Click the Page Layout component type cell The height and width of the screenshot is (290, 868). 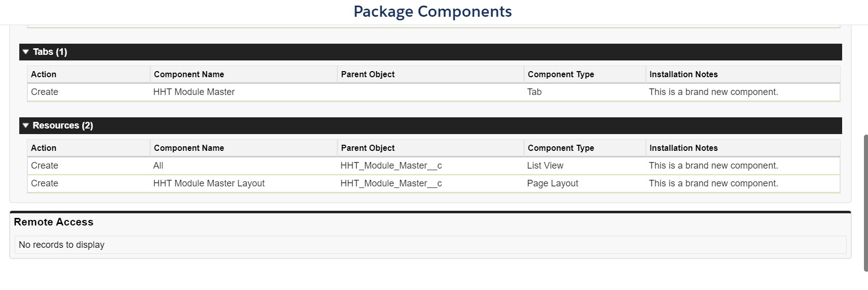[x=552, y=183]
